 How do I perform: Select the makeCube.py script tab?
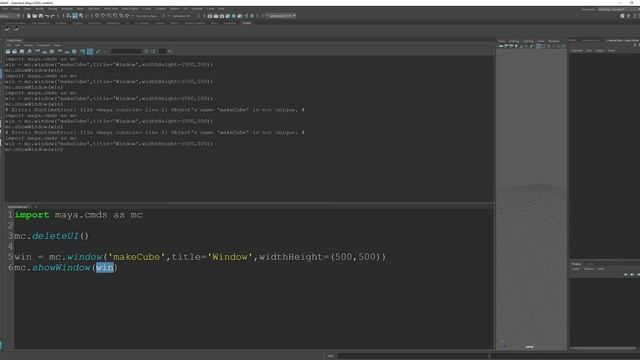[x=18, y=207]
